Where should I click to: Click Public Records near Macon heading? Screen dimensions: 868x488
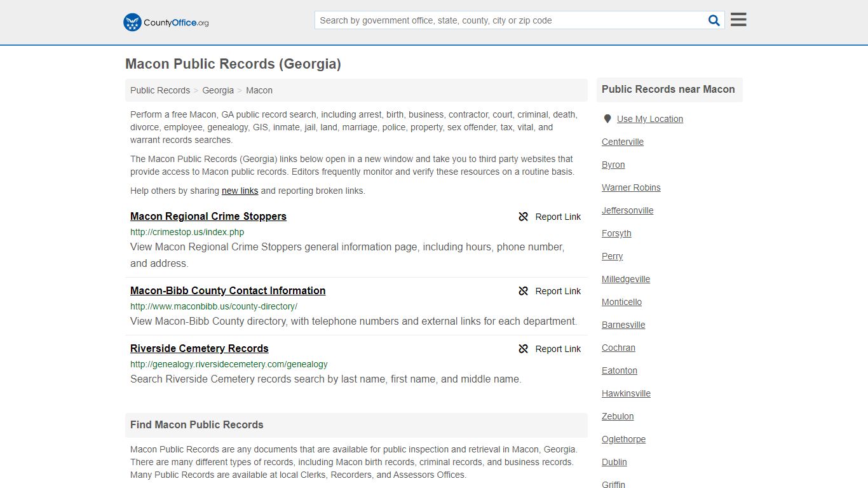click(x=668, y=90)
